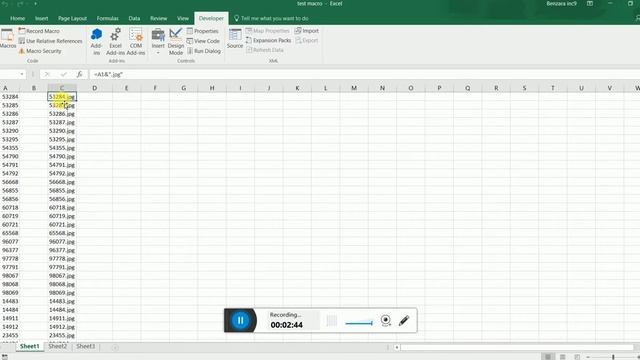Open the Insert Function fx button

click(x=80, y=74)
